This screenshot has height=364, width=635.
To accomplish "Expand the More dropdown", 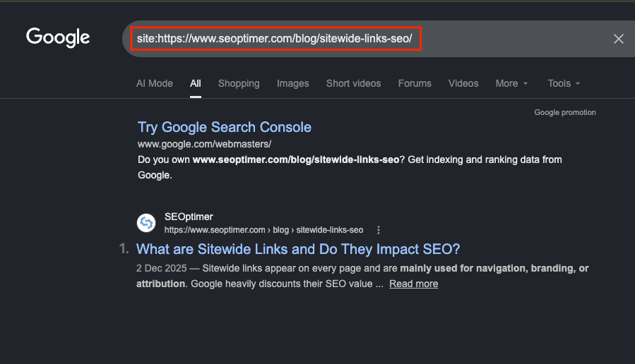I will point(511,83).
